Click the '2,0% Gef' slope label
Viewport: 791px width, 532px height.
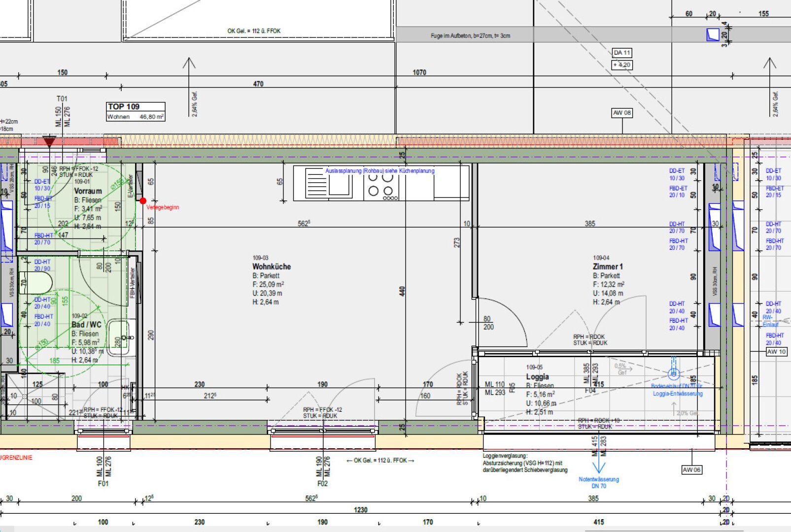tap(688, 413)
